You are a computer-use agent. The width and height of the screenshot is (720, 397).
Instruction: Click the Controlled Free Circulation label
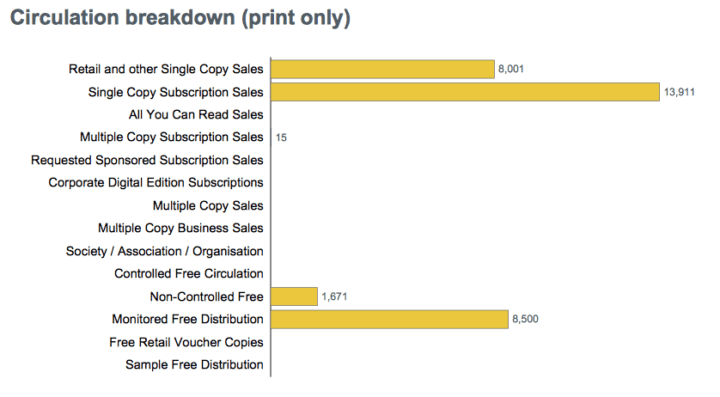189,274
